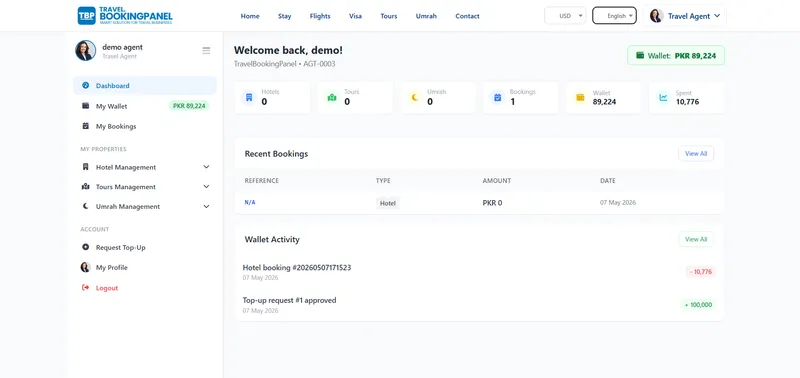Viewport: 800px width, 378px height.
Task: Click the Dashboard gauge icon
Action: [x=86, y=86]
